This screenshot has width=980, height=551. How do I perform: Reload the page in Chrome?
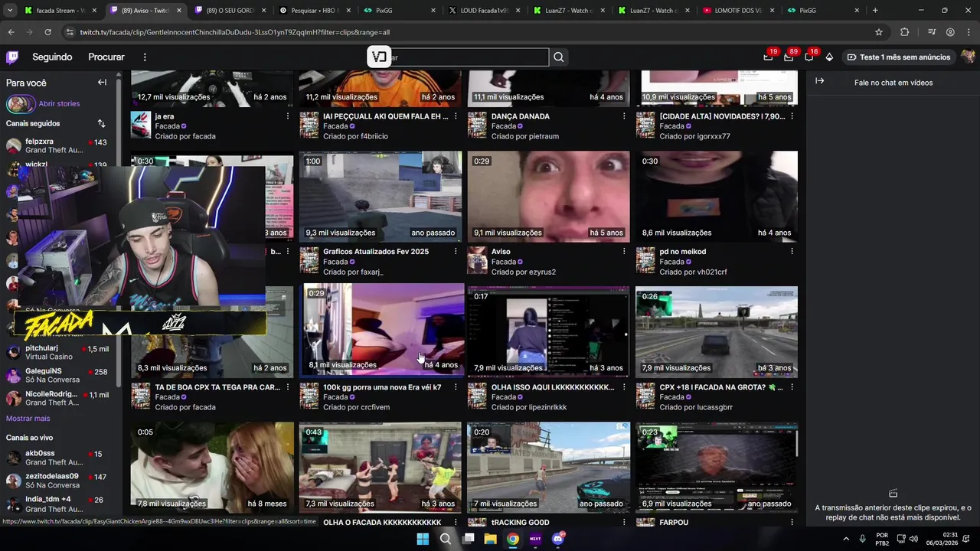coord(47,32)
